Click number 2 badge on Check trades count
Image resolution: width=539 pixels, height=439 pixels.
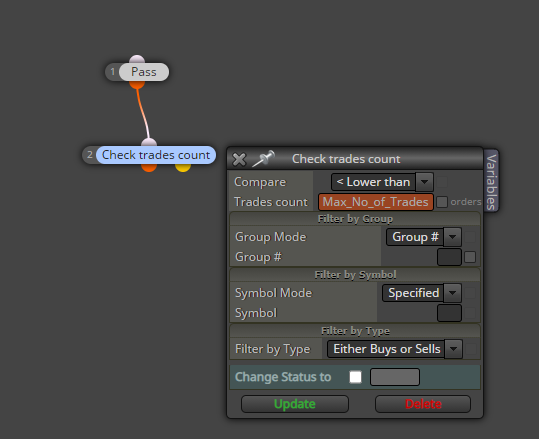(89, 155)
